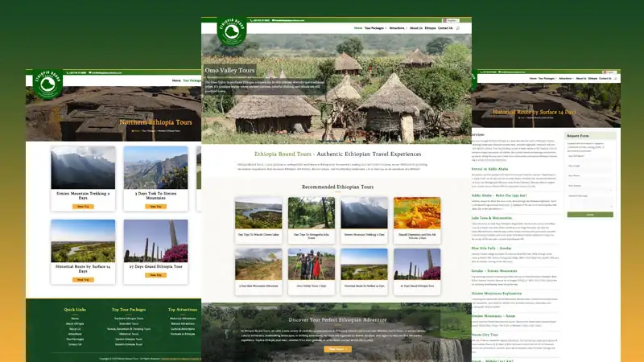This screenshot has width=644, height=362.
Task: Open Historical Route by Surface card on homepage
Action: [x=364, y=271]
